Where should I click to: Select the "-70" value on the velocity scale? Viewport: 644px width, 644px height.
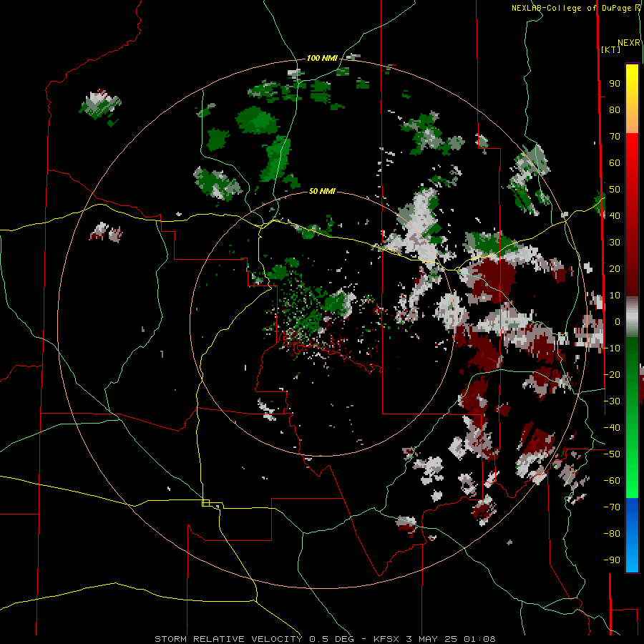pyautogui.click(x=612, y=507)
